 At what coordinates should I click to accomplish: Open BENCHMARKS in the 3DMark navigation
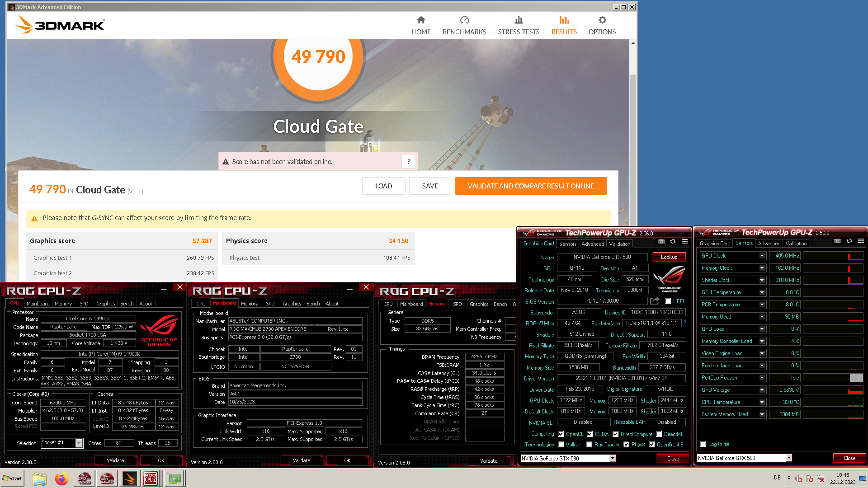pyautogui.click(x=464, y=26)
